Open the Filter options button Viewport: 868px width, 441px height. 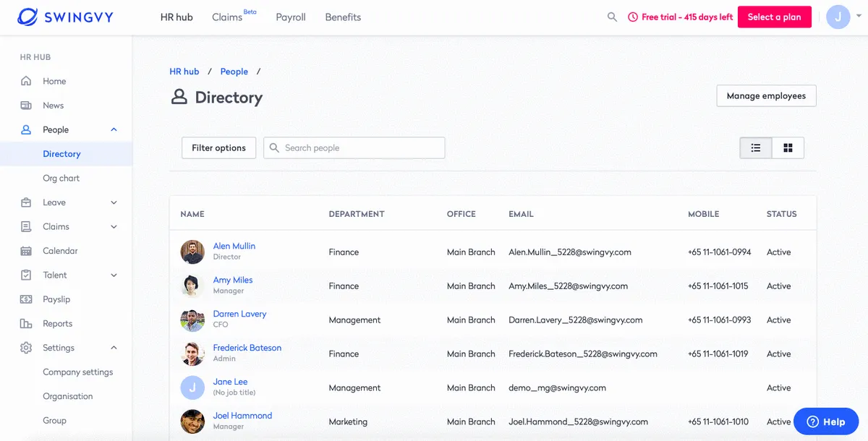click(218, 148)
